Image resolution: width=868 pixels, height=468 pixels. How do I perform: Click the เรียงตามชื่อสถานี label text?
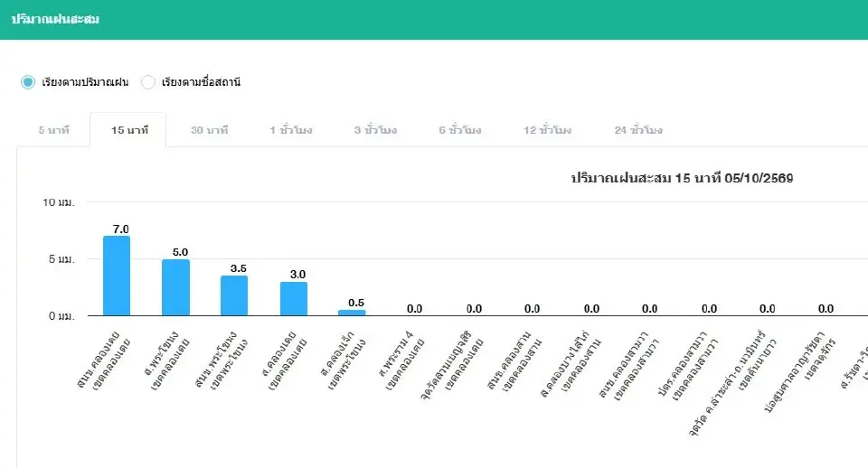(x=201, y=82)
